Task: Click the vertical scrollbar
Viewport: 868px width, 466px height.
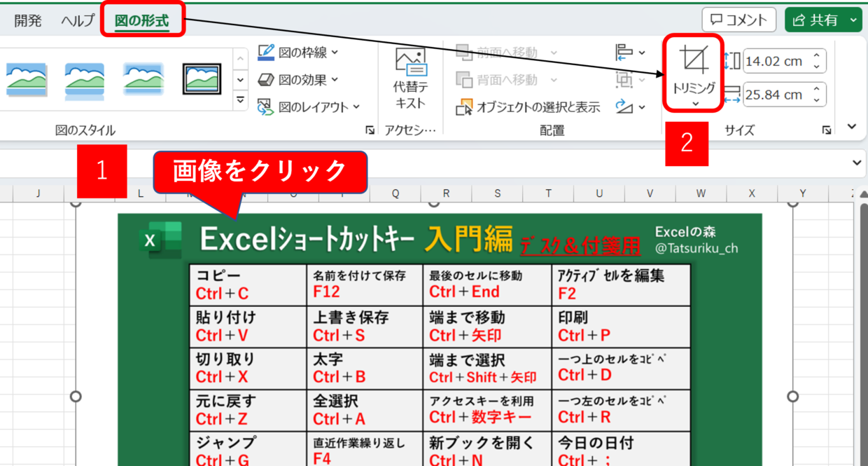Action: coord(862,335)
